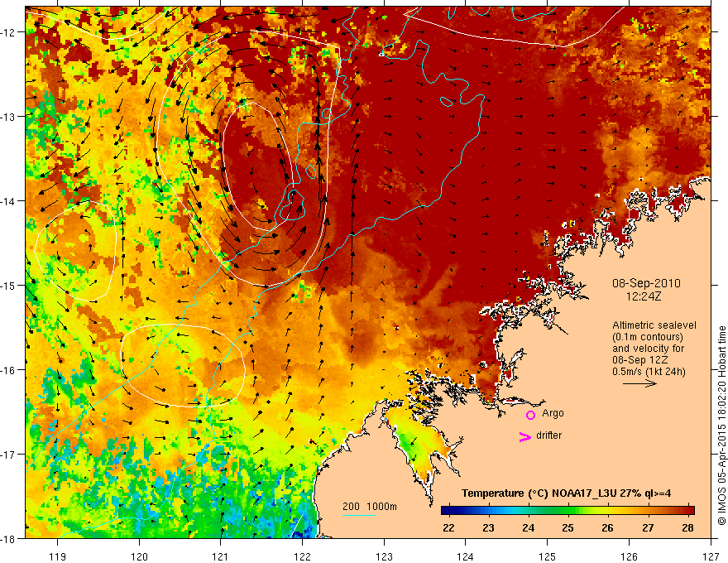
Task: Click the magenta Argo circle legend symbol
Action: point(530,415)
